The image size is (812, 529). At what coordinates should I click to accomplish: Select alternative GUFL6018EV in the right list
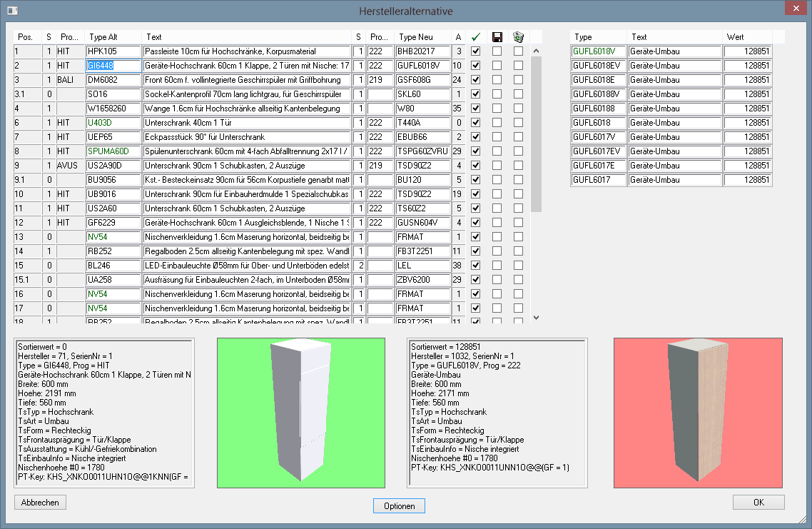598,66
